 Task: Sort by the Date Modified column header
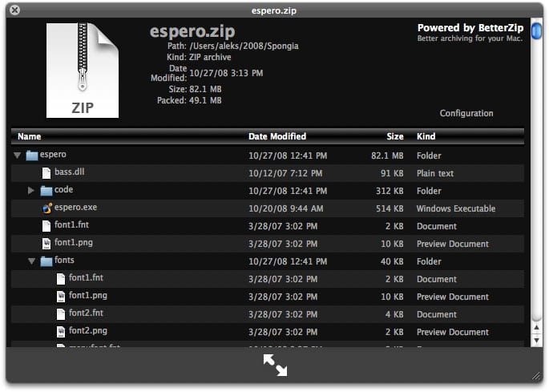[277, 136]
